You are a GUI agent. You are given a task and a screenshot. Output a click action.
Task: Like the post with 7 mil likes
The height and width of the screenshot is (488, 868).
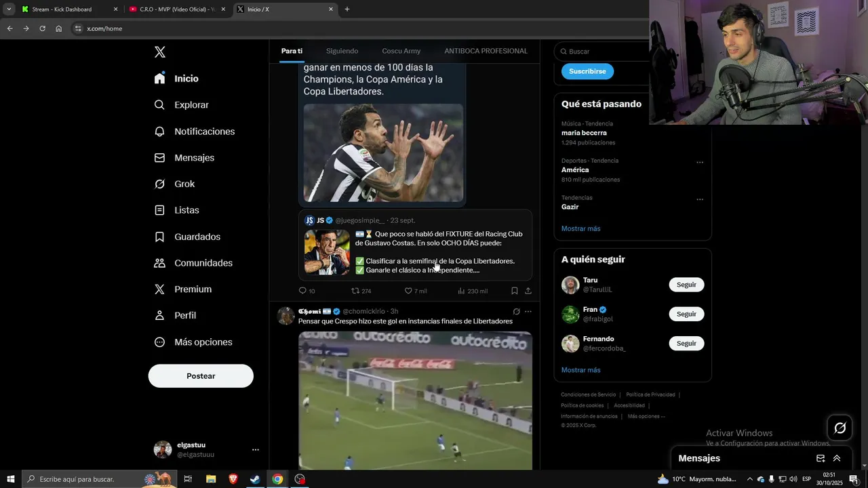point(408,291)
